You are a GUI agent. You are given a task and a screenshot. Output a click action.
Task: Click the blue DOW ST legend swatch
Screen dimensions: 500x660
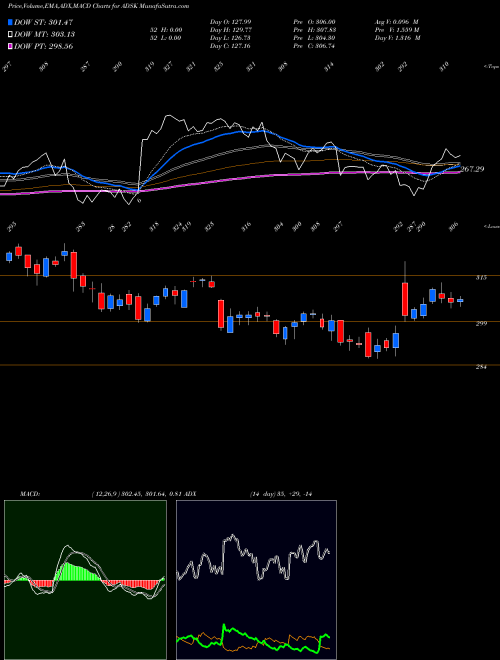(x=10, y=22)
